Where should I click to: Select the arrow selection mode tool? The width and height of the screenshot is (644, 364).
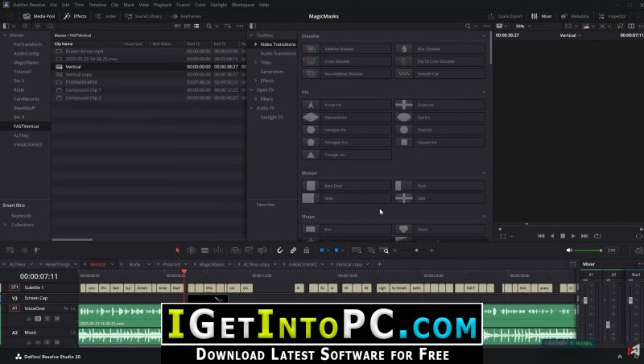pos(178,250)
